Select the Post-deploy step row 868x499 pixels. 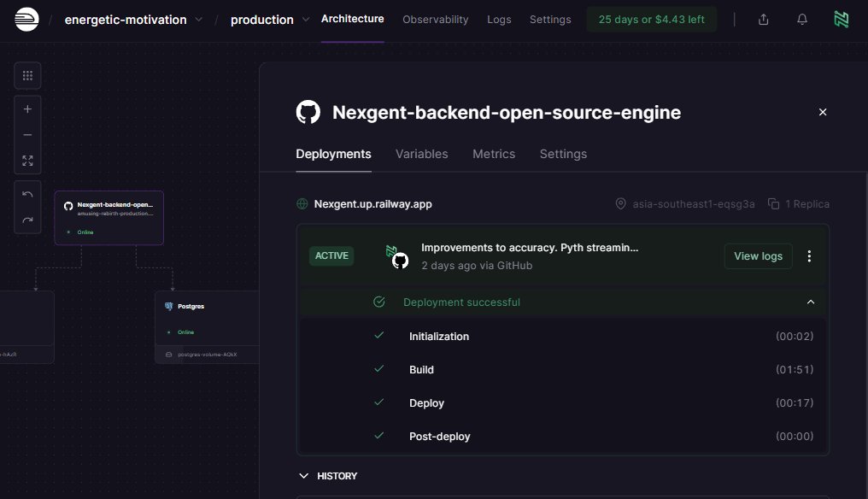tap(563, 436)
